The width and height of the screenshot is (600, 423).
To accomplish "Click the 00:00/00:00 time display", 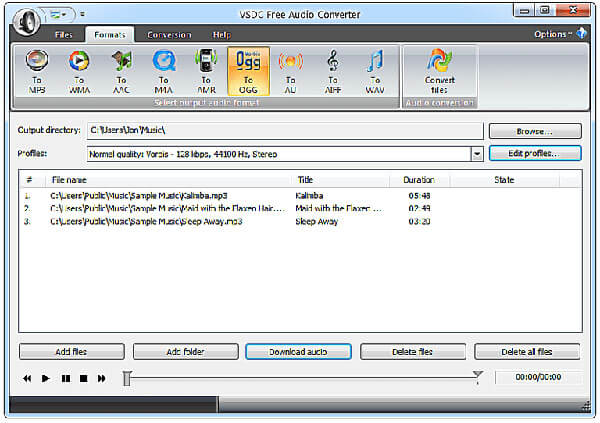I will (538, 377).
